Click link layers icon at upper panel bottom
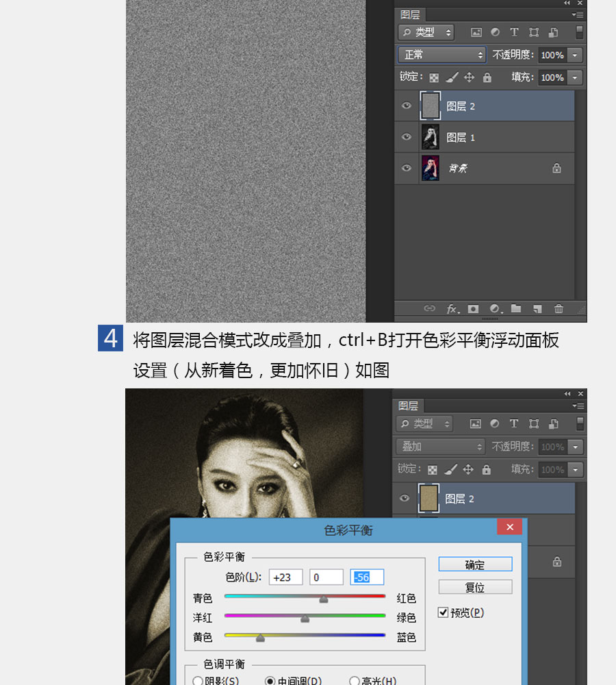The height and width of the screenshot is (685, 616). [430, 308]
